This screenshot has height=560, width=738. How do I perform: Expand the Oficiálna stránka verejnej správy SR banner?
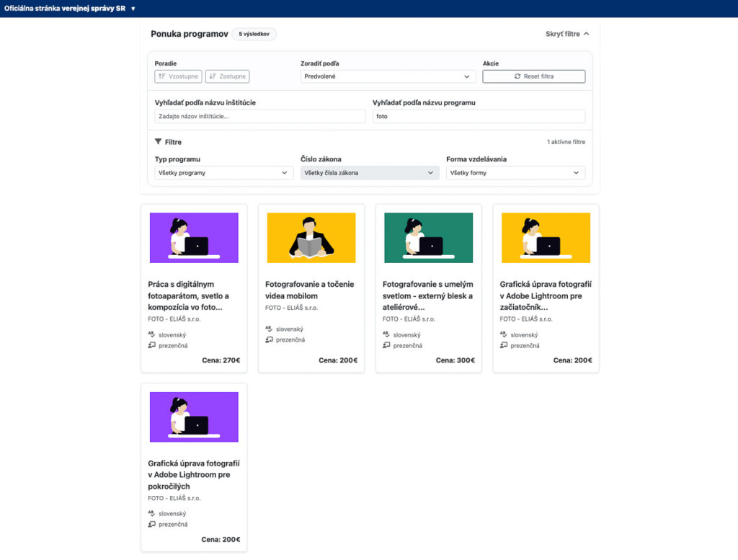pyautogui.click(x=70, y=9)
